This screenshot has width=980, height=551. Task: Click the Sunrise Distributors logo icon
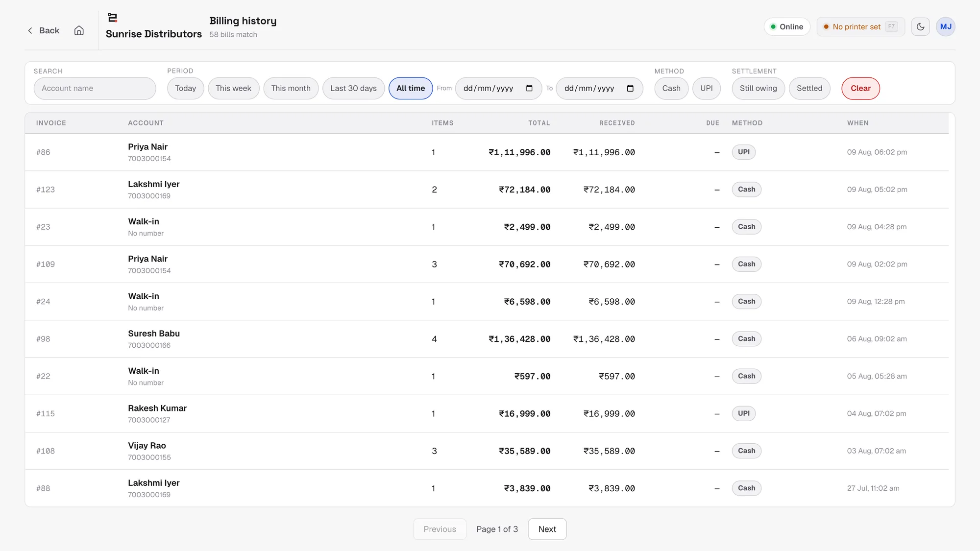pos(113,18)
